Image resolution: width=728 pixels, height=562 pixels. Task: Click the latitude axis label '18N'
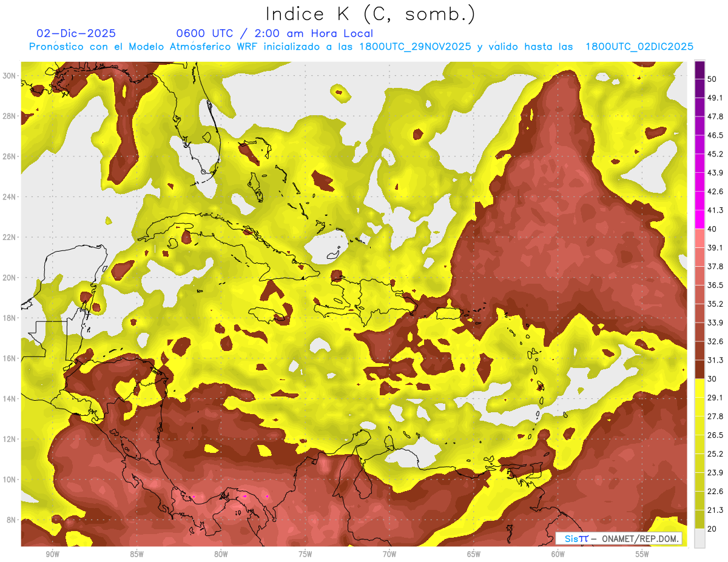[10, 318]
